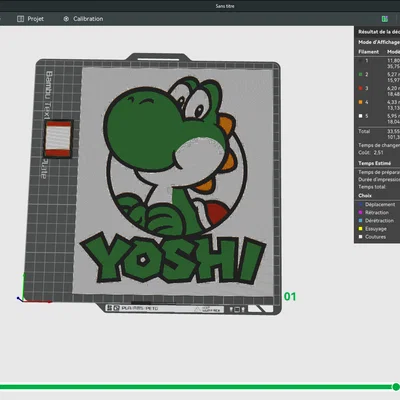Click the green icon in the top toolbar
Viewport: 400px width, 400px height.
[385, 19]
